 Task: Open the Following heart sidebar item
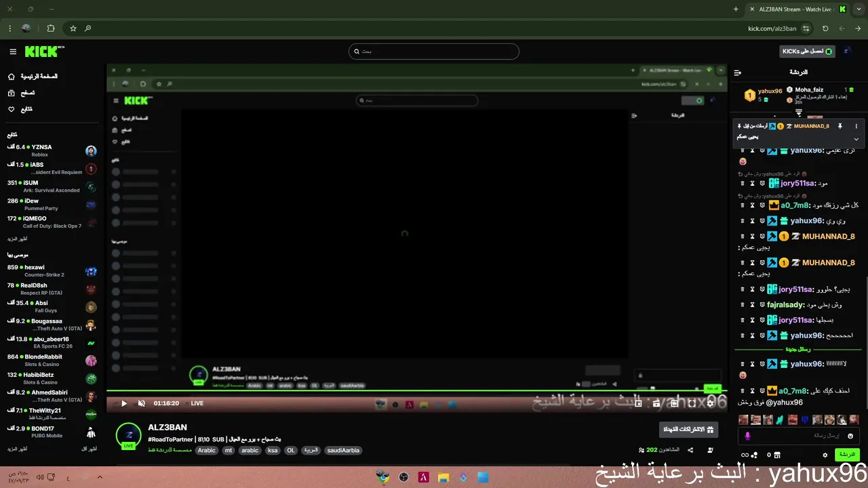tap(20, 109)
